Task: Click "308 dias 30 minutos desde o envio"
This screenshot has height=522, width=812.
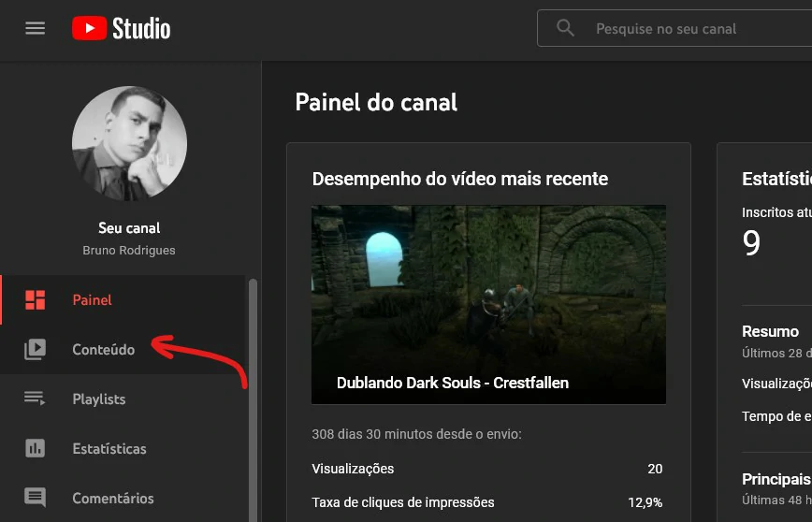Action: (x=416, y=434)
